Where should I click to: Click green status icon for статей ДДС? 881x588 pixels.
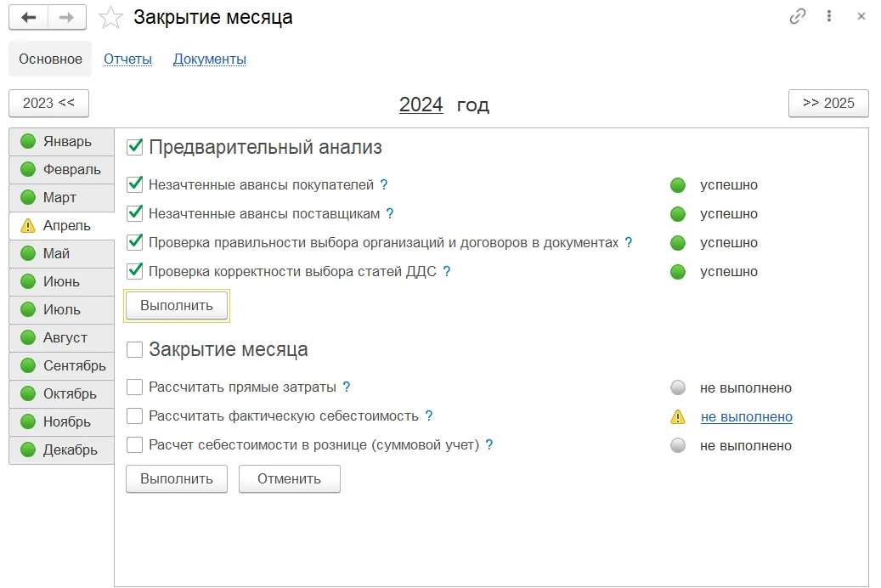(x=678, y=272)
